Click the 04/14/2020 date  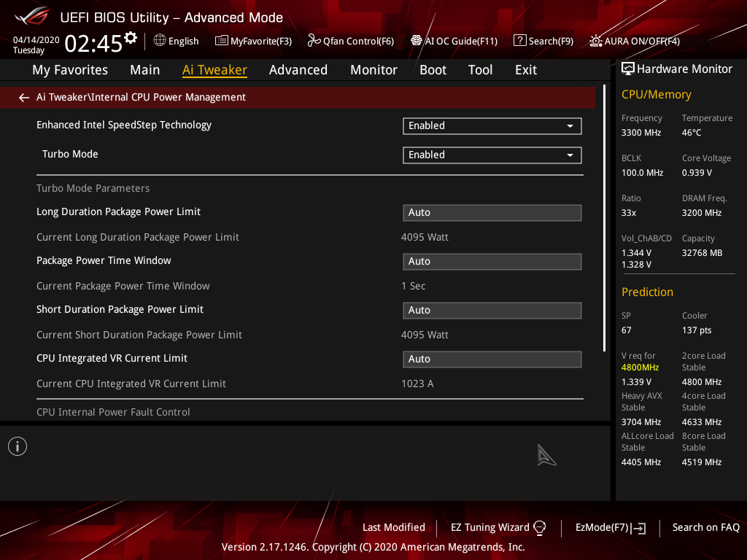(36, 40)
